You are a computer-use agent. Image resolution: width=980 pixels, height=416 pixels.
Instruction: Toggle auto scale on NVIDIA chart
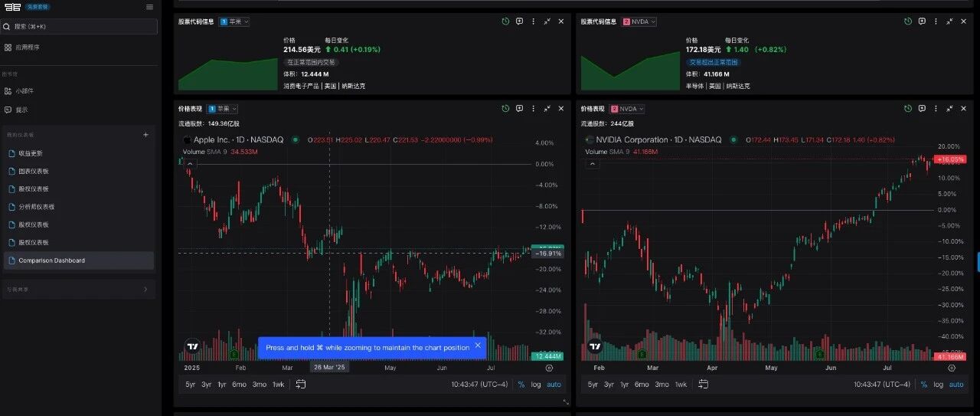(956, 385)
